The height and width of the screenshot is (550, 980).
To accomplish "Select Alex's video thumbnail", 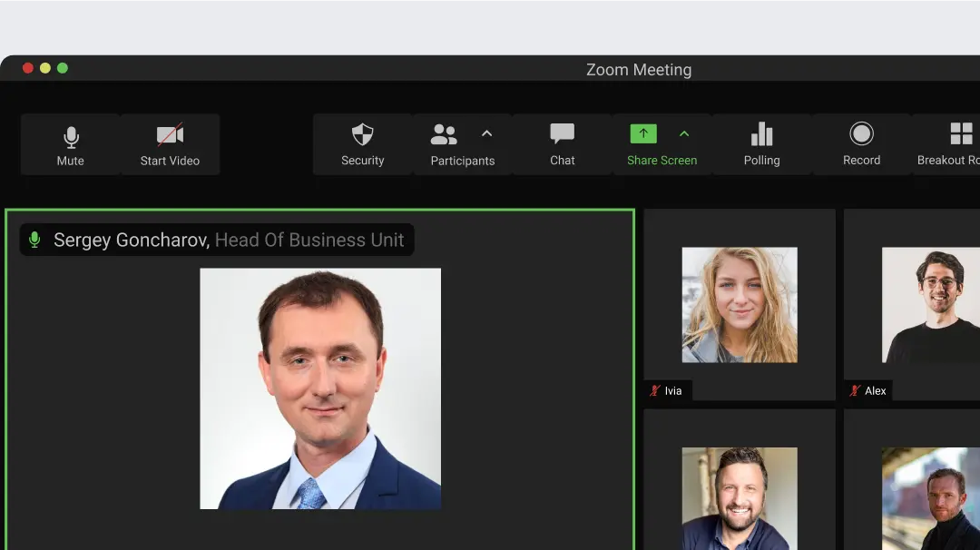I will tap(930, 305).
